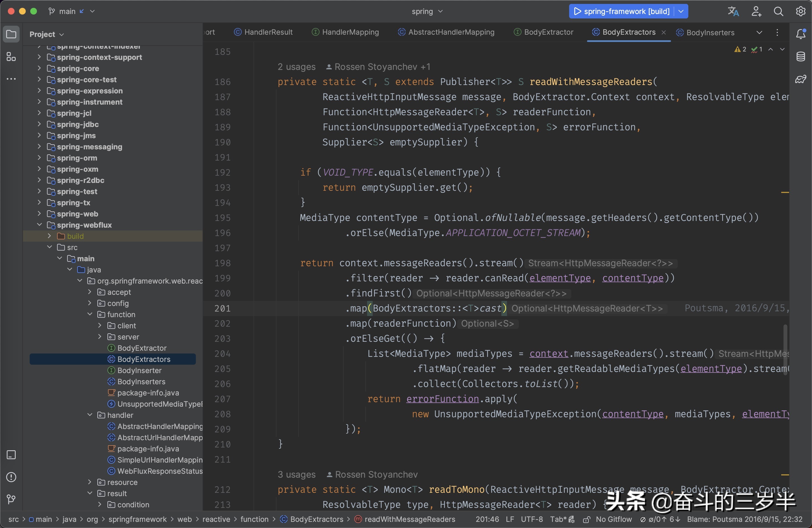The height and width of the screenshot is (528, 812).
Task: Click the 1 typo inspection indicator
Action: [x=757, y=49]
